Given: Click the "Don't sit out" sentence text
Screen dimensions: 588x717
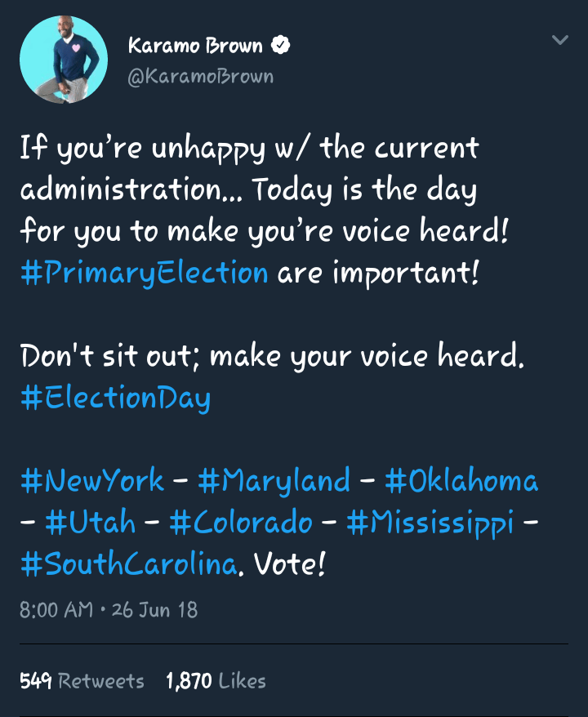Looking at the screenshot, I should point(271,356).
